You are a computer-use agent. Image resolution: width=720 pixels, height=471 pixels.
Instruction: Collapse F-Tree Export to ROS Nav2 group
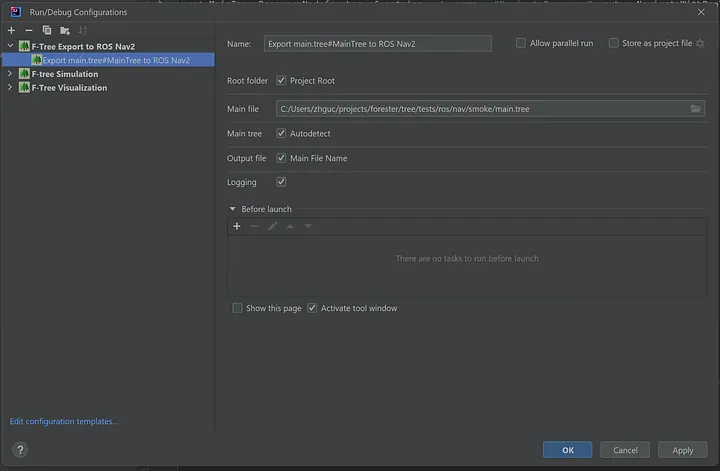point(10,46)
